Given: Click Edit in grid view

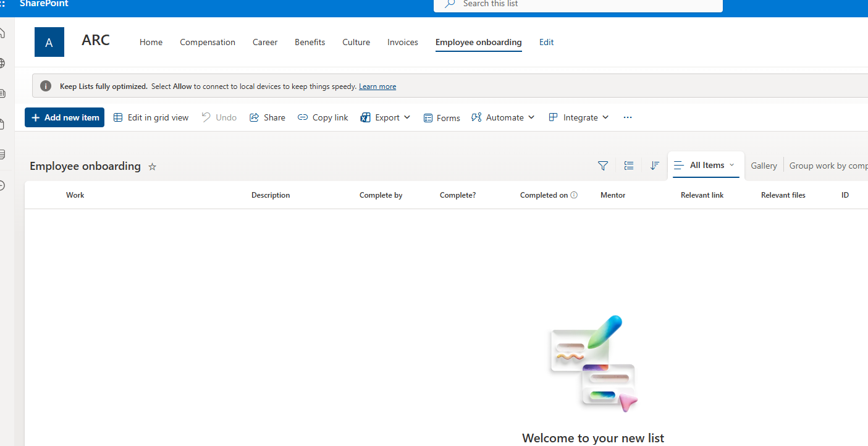Looking at the screenshot, I should (151, 117).
